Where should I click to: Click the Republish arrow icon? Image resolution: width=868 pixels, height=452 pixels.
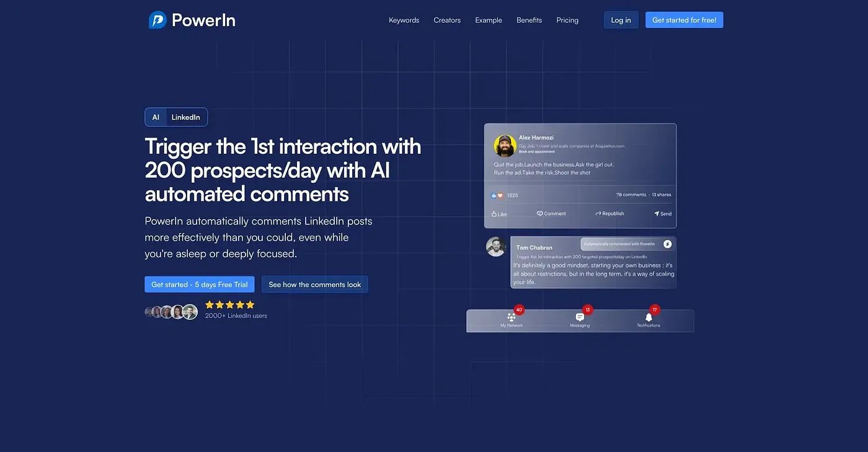[x=598, y=213]
